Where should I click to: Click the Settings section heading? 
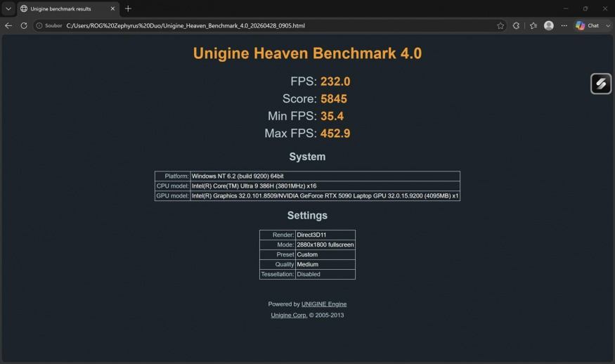pos(308,215)
